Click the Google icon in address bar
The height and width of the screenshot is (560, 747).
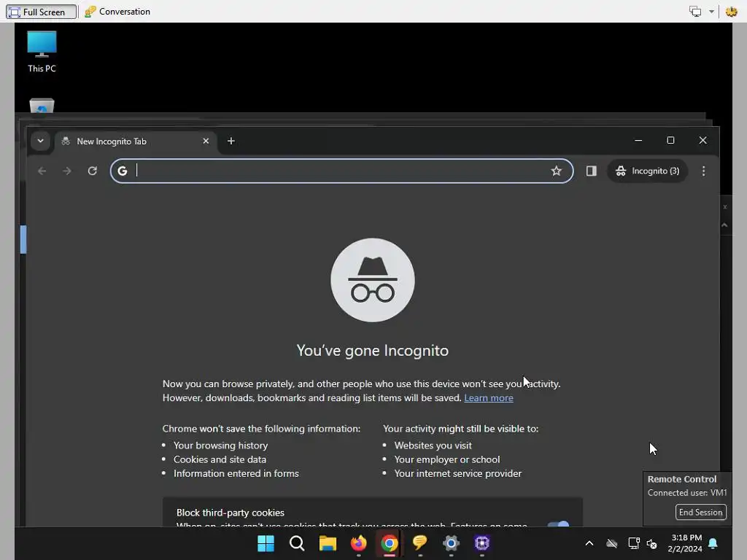[x=123, y=171]
